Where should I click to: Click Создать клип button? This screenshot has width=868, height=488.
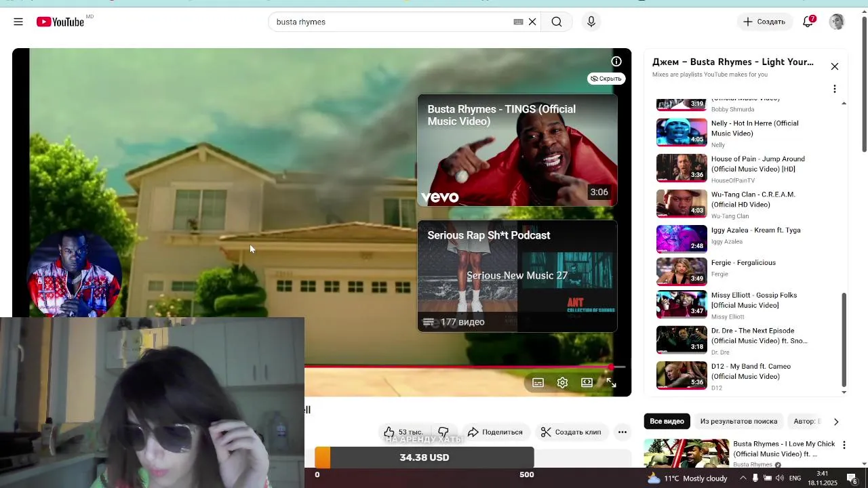(571, 432)
